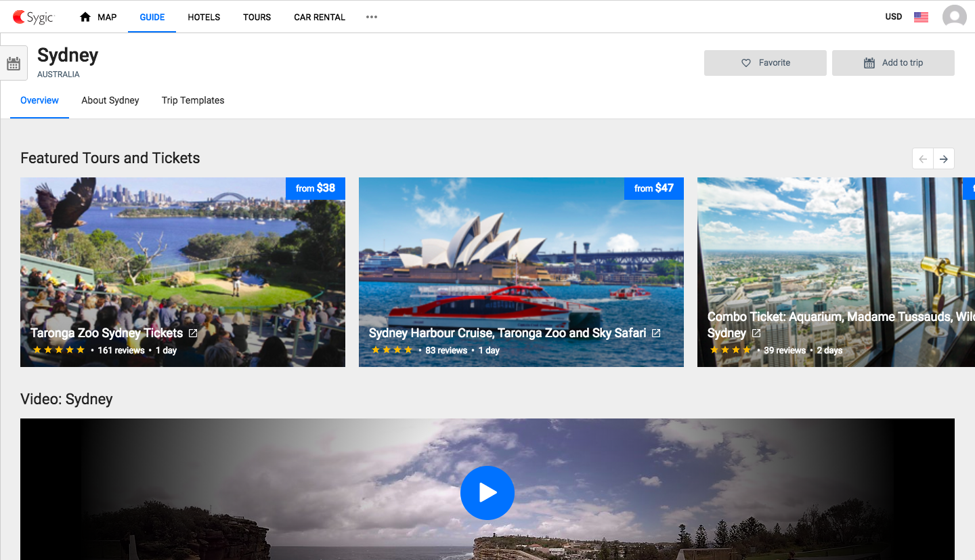Click the Video: Sydney heading
Image resolution: width=975 pixels, height=560 pixels.
click(66, 400)
